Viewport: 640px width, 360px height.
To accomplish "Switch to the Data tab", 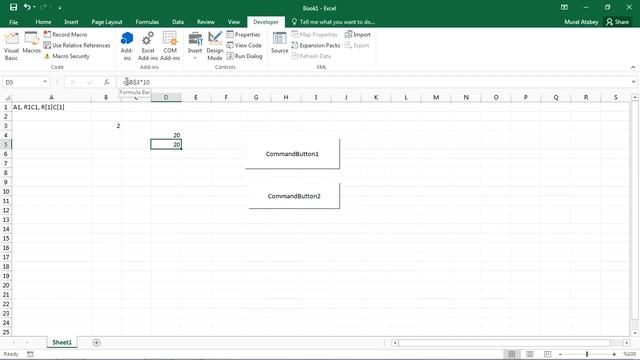I will (x=178, y=22).
